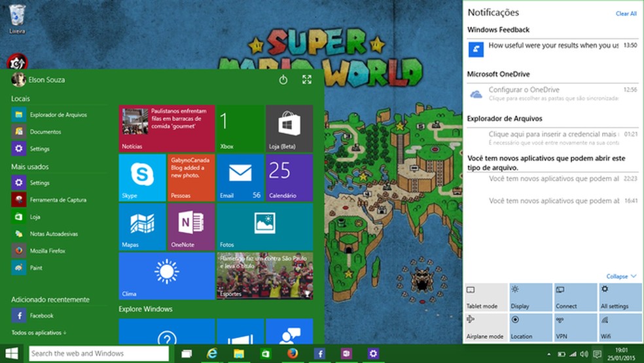Screen dimensions: 644x363
Task: Open Documentos from Locais list
Action: 58,132
